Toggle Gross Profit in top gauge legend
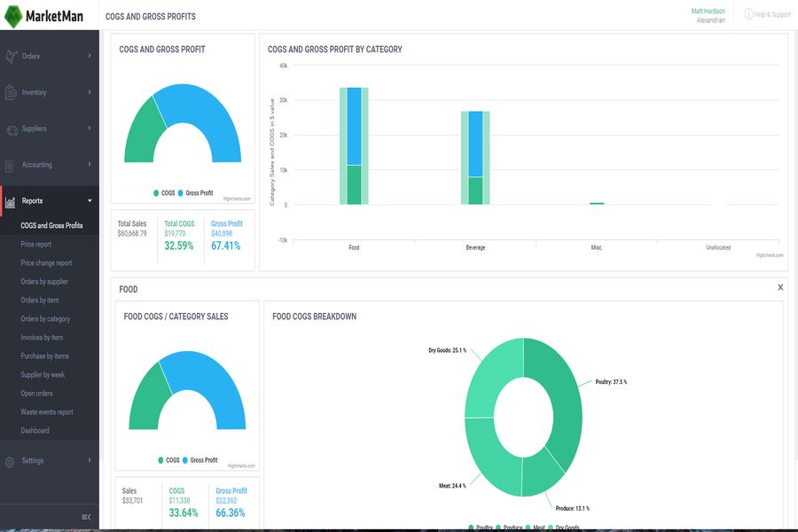798x532 pixels. [x=195, y=192]
